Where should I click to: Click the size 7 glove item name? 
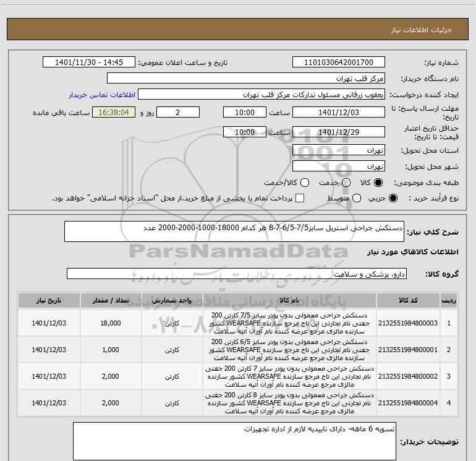(x=289, y=376)
